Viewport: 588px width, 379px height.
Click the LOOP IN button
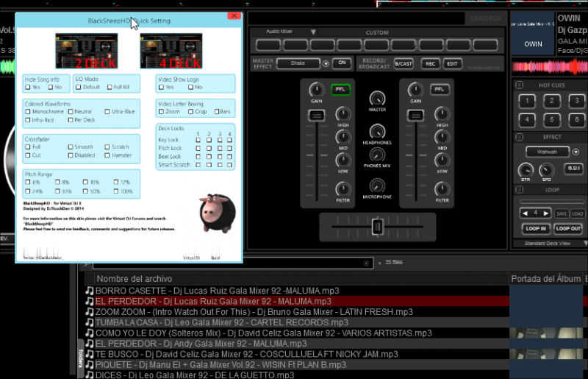coord(536,228)
